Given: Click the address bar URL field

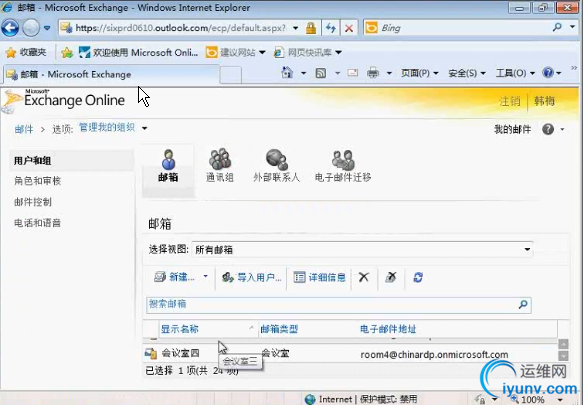Looking at the screenshot, I should [x=180, y=28].
